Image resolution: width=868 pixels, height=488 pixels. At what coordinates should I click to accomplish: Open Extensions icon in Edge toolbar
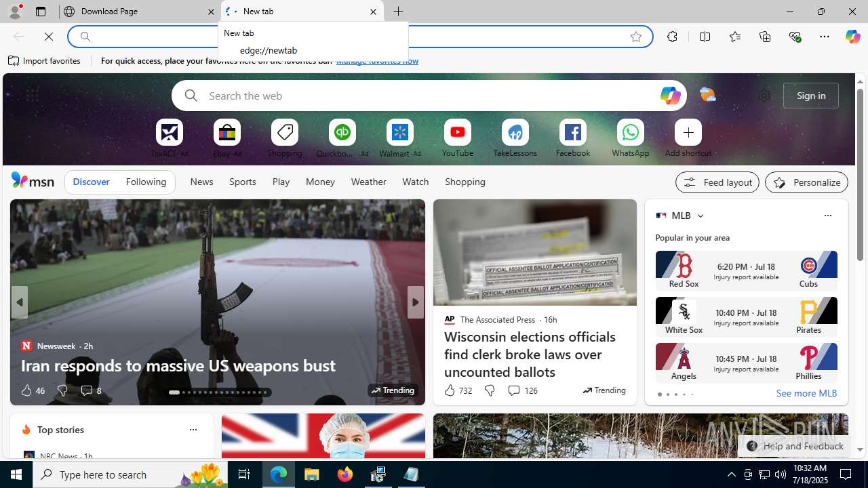click(672, 37)
